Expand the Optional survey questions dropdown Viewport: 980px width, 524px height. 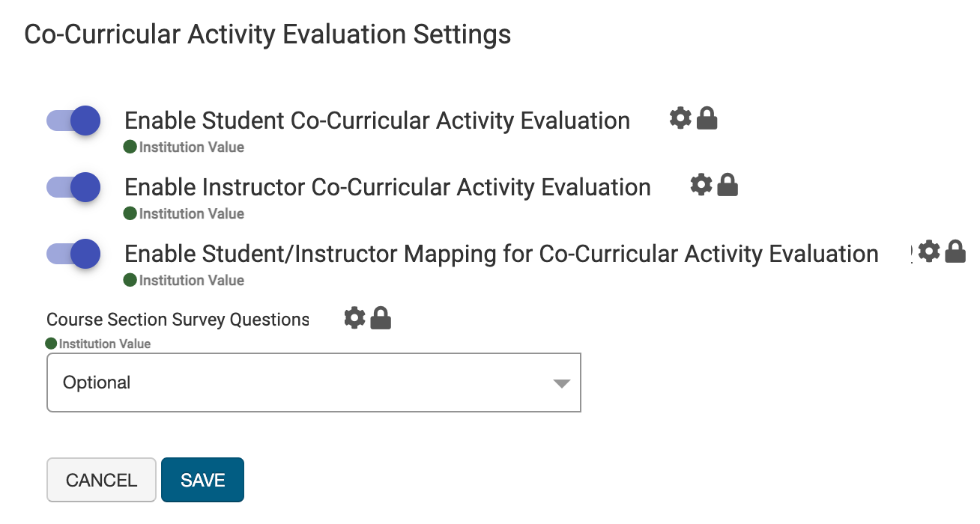click(313, 383)
